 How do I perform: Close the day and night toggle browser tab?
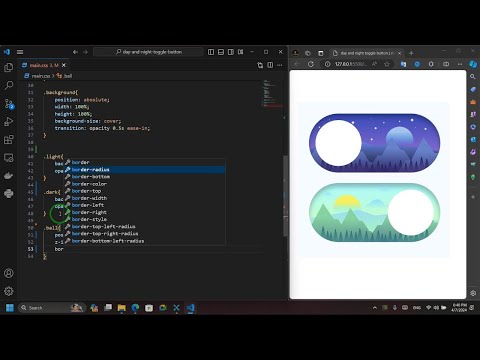click(399, 53)
